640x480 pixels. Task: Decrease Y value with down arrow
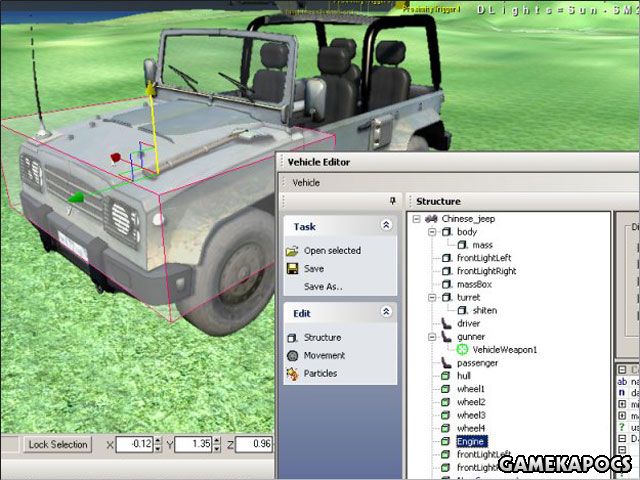pyautogui.click(x=217, y=449)
